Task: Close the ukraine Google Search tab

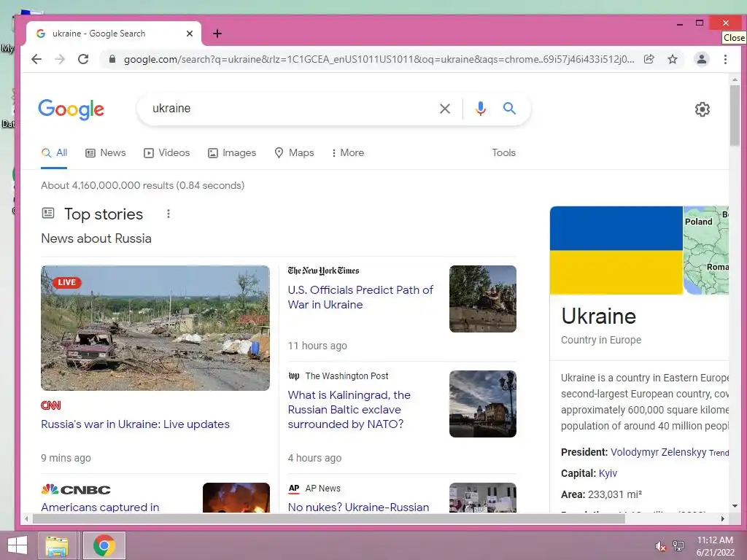Action: click(x=189, y=34)
